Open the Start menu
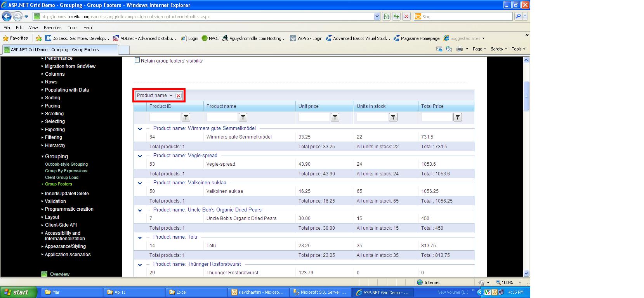Viewport: 644px width, 298px height. coord(19,292)
